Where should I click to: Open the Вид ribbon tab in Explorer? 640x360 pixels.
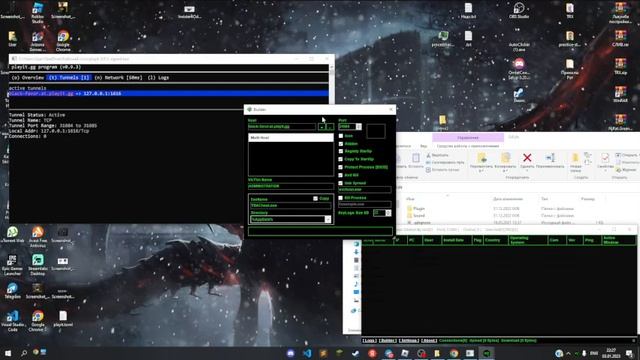pos(424,146)
